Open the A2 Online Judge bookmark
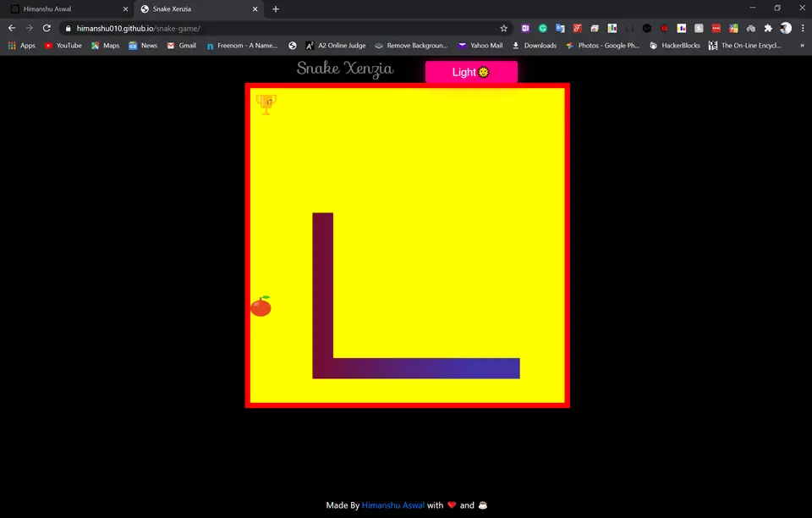 point(336,46)
